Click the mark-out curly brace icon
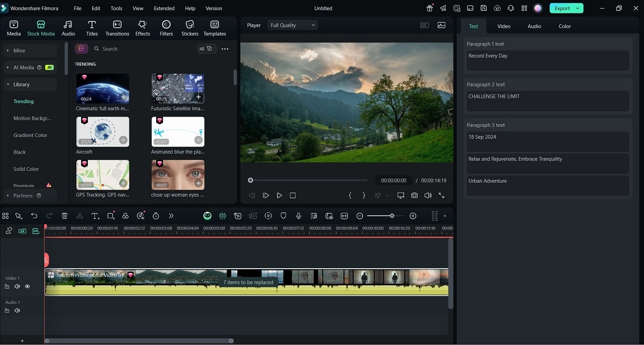The width and height of the screenshot is (644, 345). coord(364,196)
